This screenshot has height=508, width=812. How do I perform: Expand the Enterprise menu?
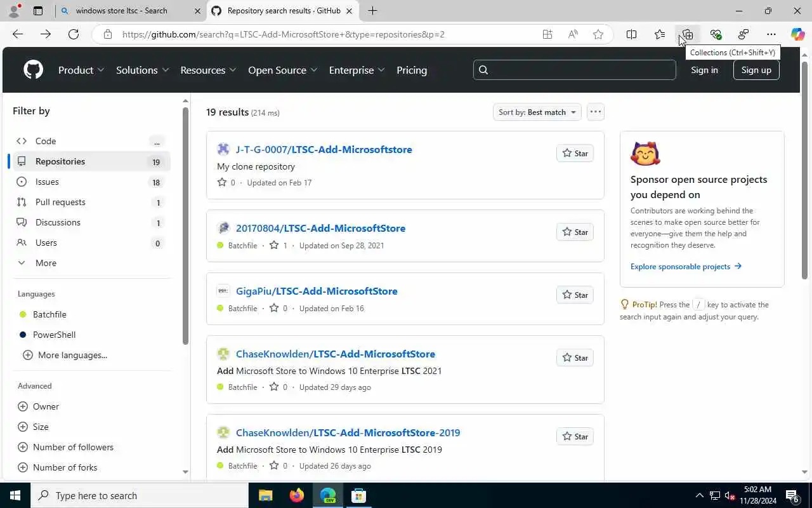pos(357,70)
